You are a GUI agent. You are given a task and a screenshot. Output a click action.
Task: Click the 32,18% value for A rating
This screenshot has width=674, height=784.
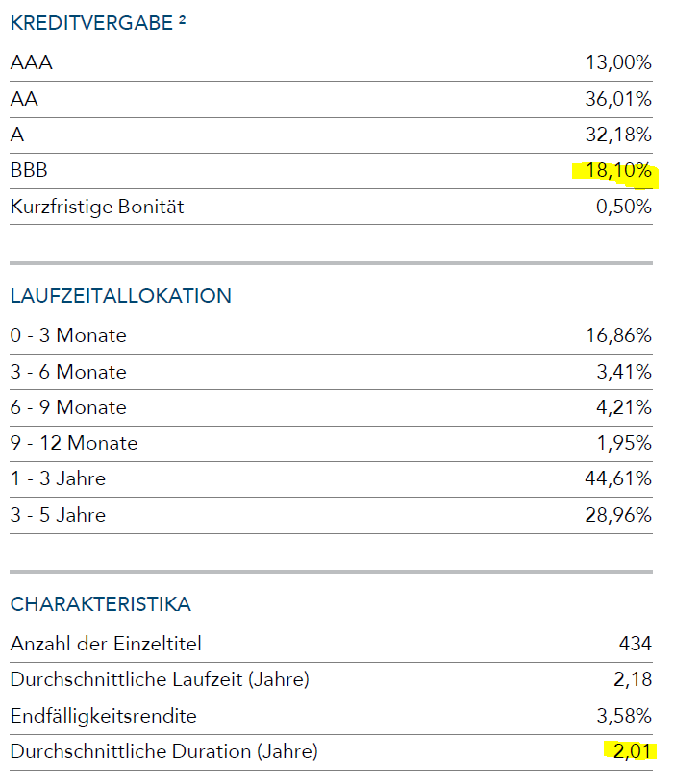[x=618, y=135]
